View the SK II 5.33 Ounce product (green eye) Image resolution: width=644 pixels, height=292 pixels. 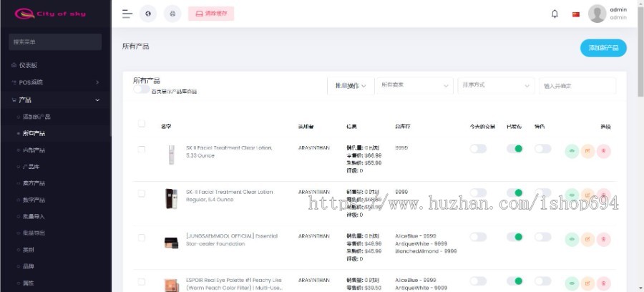pos(572,151)
